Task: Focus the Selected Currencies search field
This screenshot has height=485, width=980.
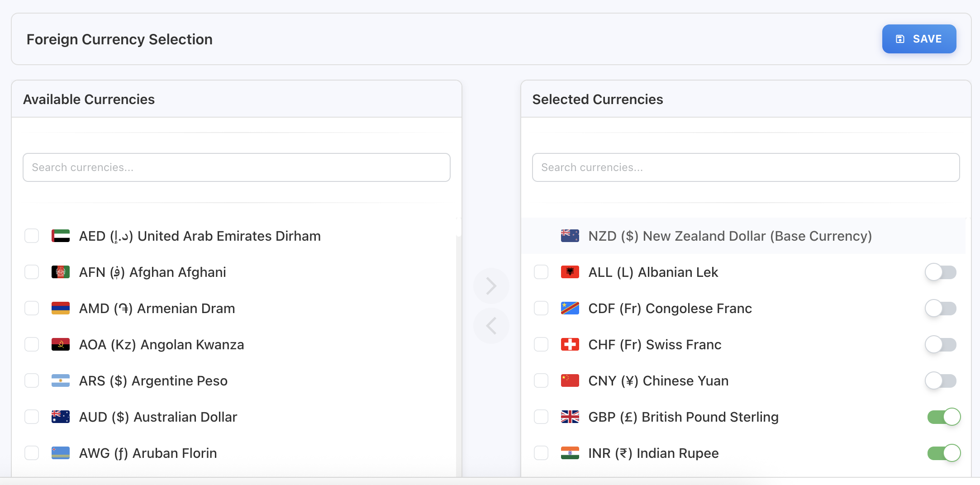Action: (746, 167)
